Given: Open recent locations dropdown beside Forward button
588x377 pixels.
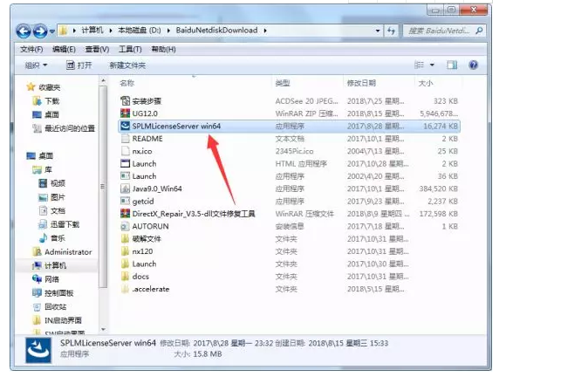Looking at the screenshot, I should pos(51,31).
